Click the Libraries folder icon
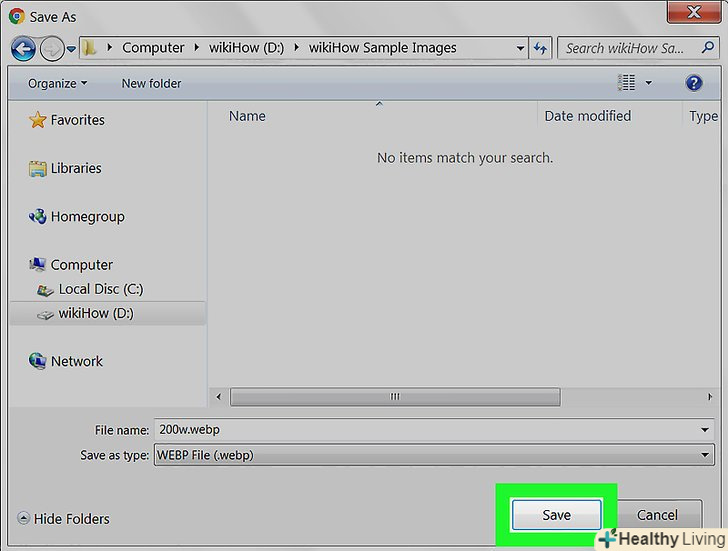The width and height of the screenshot is (728, 551). [38, 169]
